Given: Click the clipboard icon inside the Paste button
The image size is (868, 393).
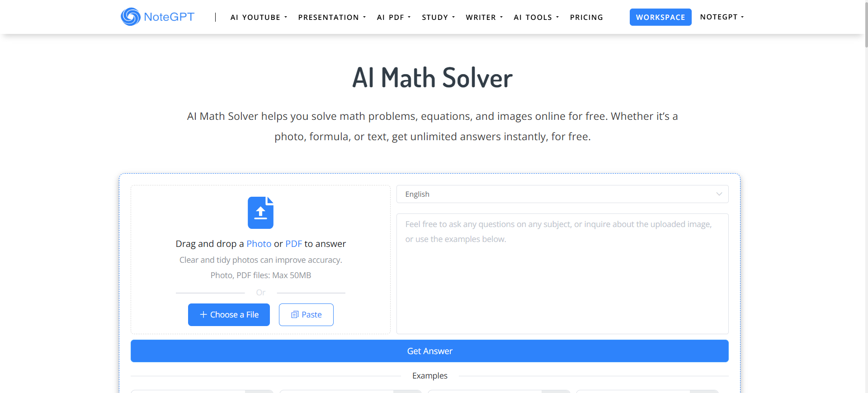Looking at the screenshot, I should pyautogui.click(x=295, y=314).
